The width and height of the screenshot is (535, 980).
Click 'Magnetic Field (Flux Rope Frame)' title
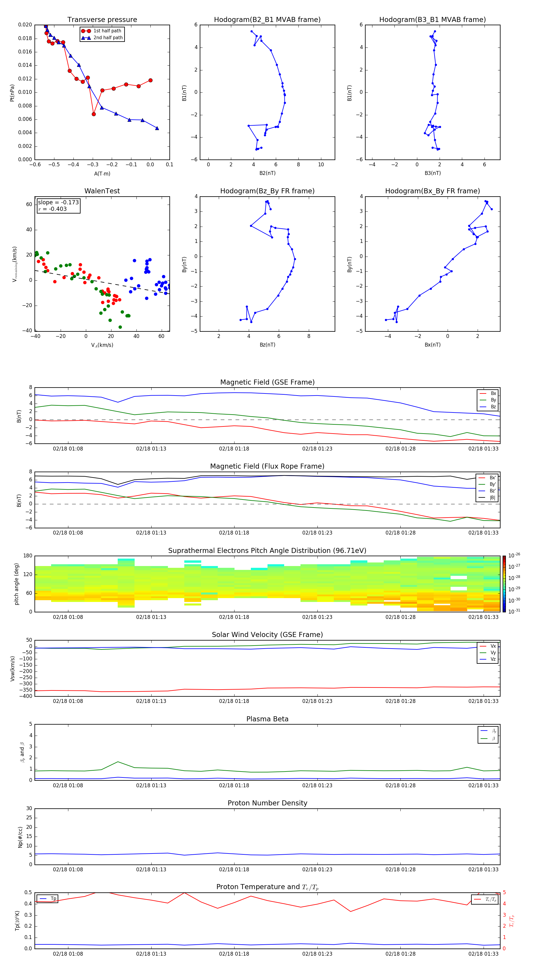pos(267,467)
